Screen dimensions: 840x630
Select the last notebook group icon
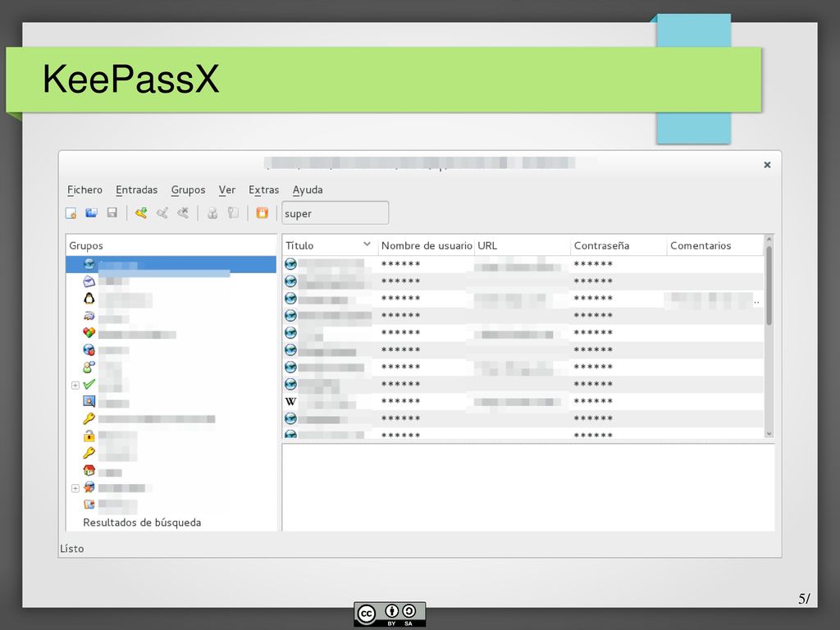pos(89,504)
